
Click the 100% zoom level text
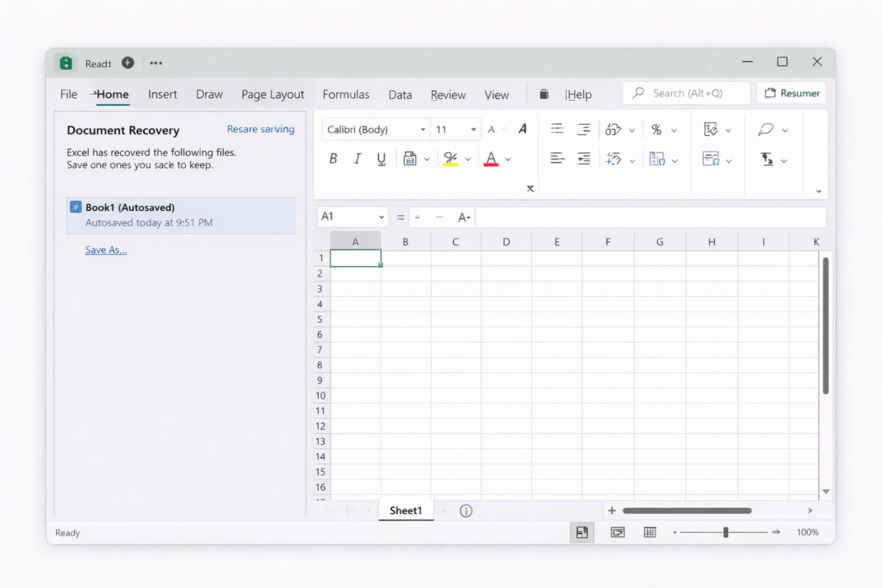click(808, 532)
